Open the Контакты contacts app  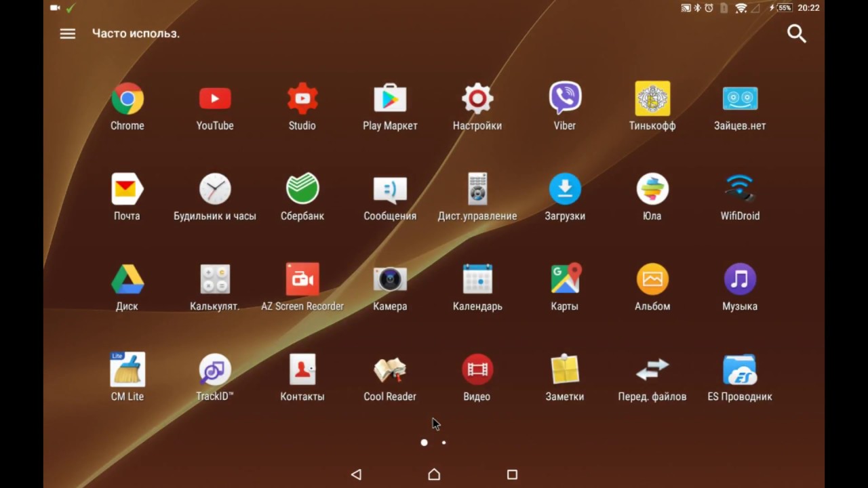click(x=302, y=369)
